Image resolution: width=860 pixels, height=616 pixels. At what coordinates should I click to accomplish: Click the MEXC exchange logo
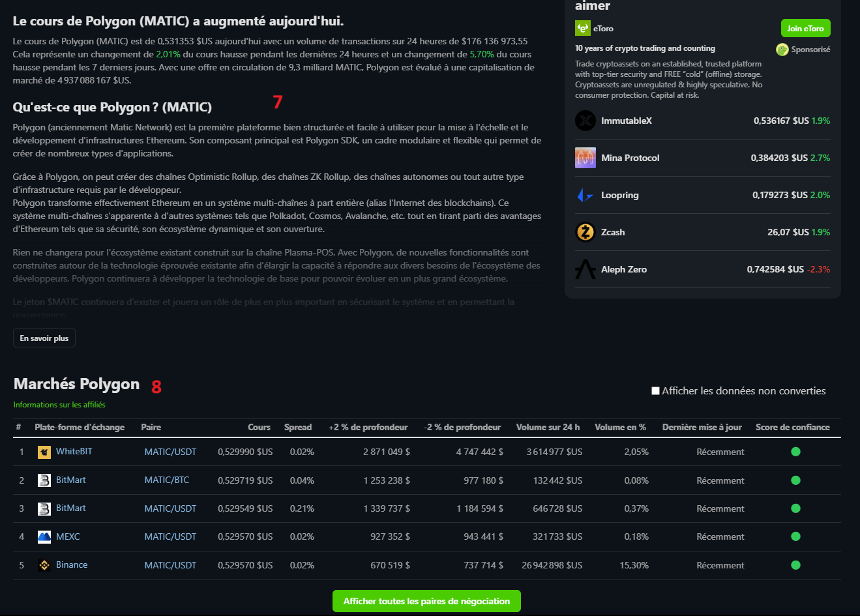pyautogui.click(x=44, y=537)
